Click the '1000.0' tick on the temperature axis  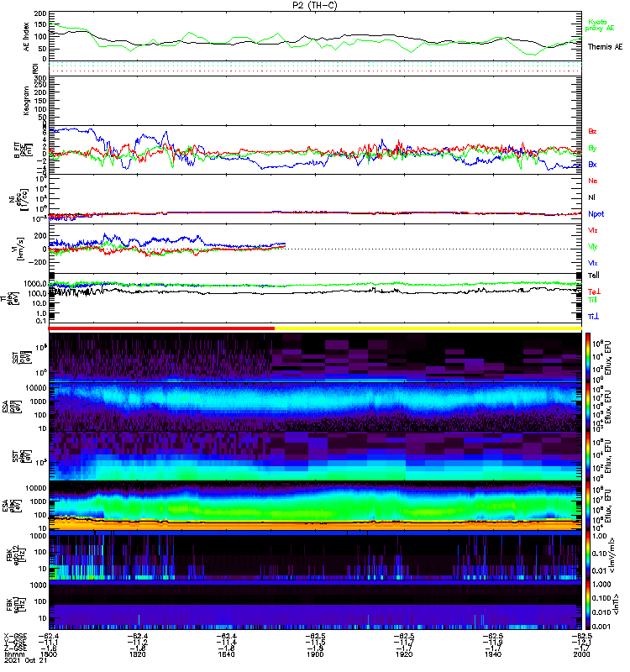[x=35, y=284]
